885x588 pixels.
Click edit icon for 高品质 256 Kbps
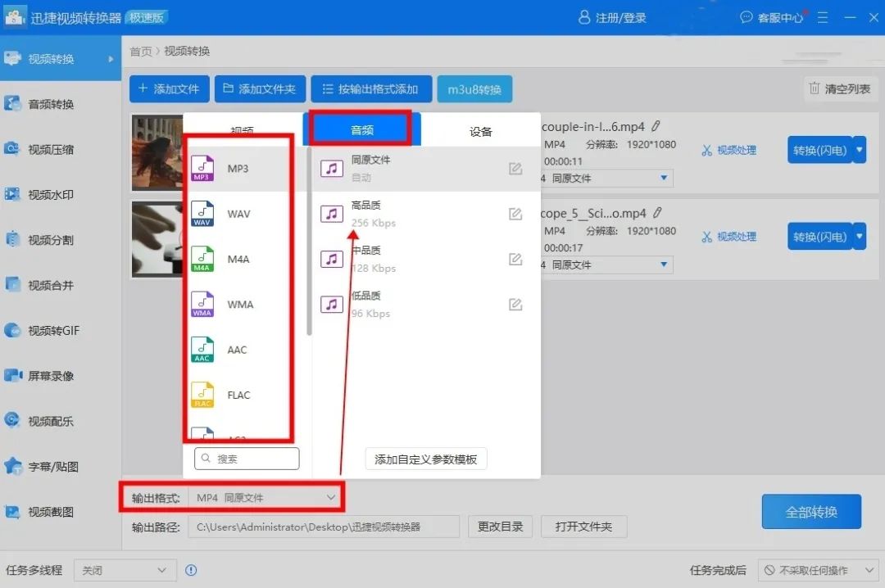pos(515,215)
